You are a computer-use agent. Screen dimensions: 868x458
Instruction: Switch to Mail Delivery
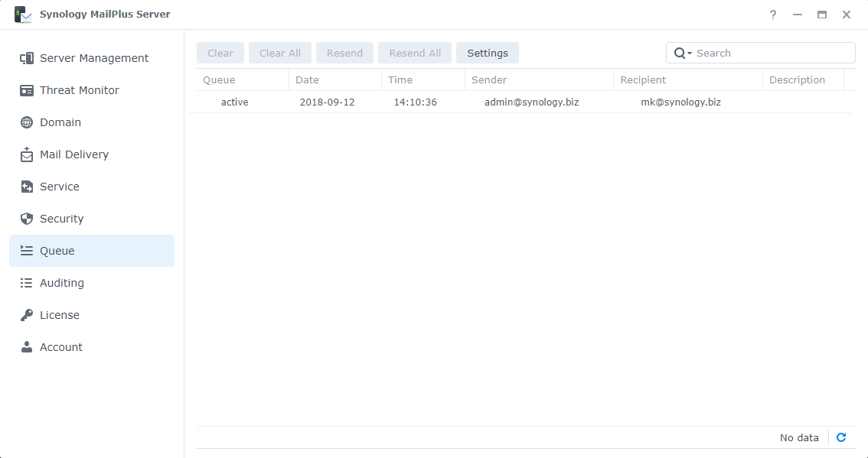pyautogui.click(x=92, y=154)
